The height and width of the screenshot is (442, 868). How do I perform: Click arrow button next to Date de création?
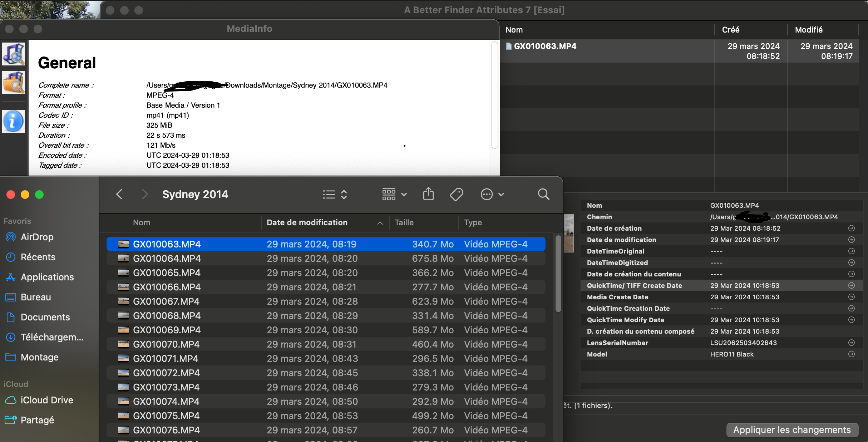852,228
